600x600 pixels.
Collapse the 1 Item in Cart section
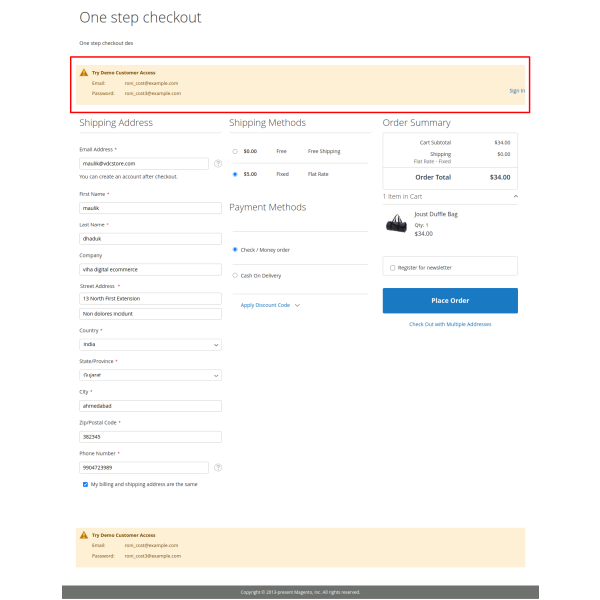515,196
